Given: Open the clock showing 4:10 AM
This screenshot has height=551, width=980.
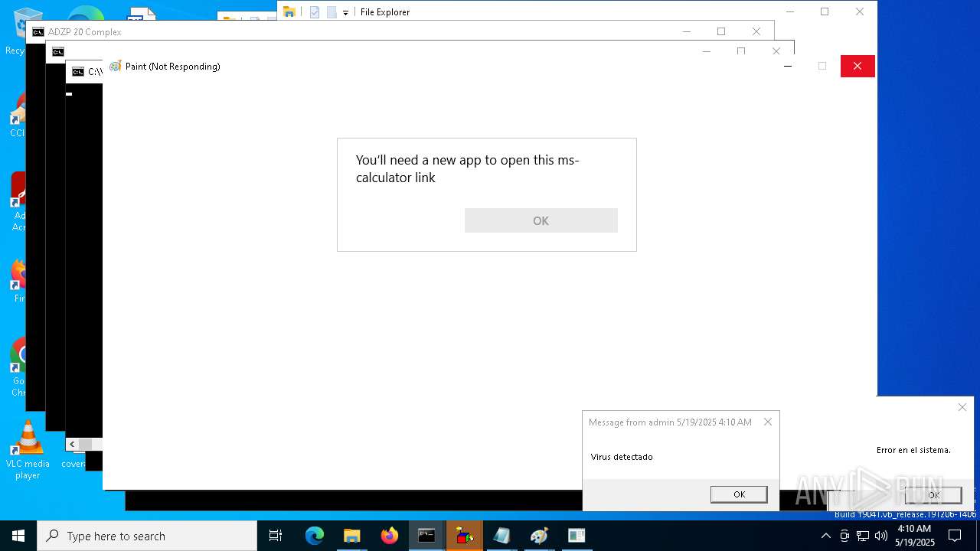Looking at the screenshot, I should (914, 536).
